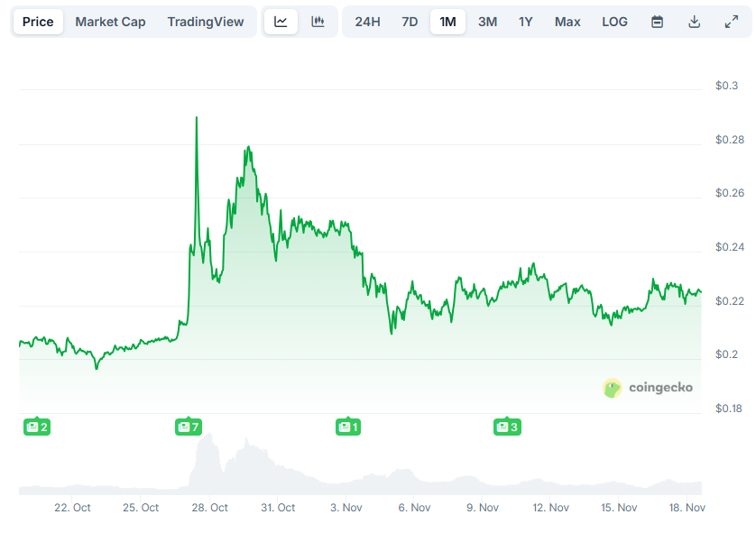
Task: Expand the chart to fullscreen
Action: coord(732,21)
